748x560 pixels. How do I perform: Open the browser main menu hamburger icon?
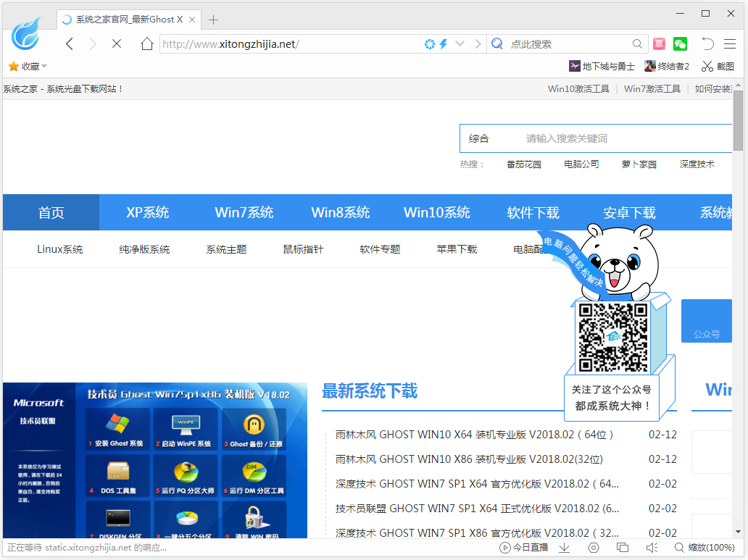(730, 44)
